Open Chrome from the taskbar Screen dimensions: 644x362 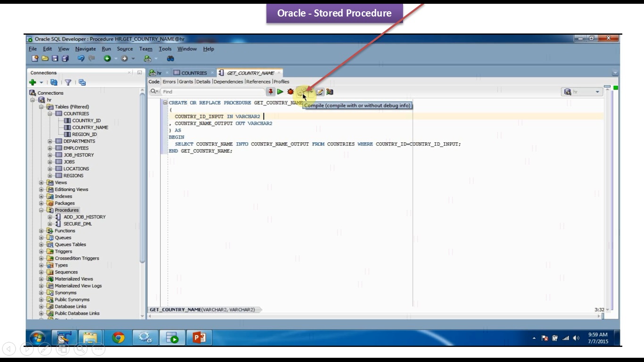tap(118, 337)
